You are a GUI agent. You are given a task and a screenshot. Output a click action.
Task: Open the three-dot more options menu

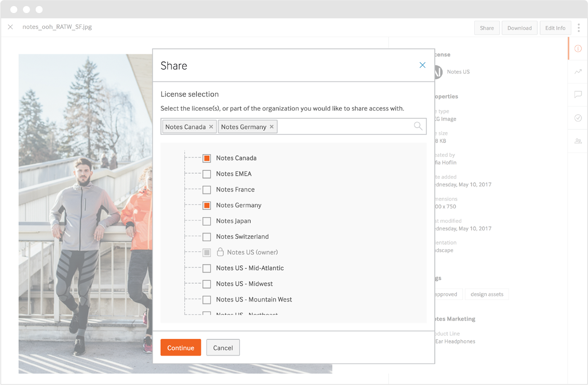[x=579, y=28]
